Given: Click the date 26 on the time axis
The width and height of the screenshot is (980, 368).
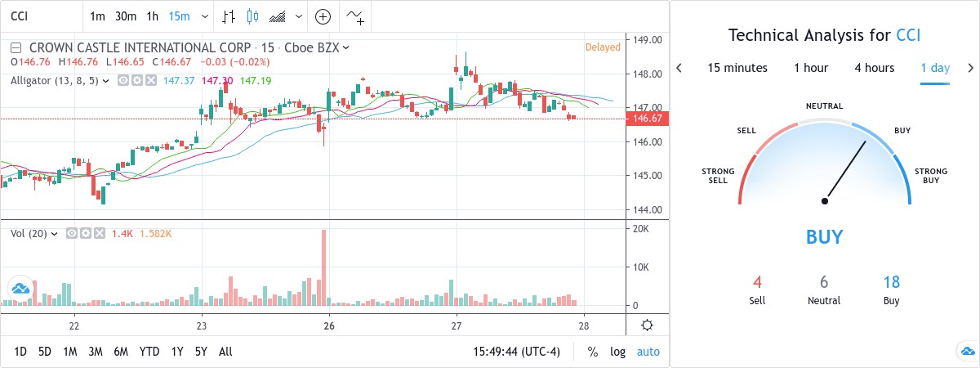Looking at the screenshot, I should (329, 325).
